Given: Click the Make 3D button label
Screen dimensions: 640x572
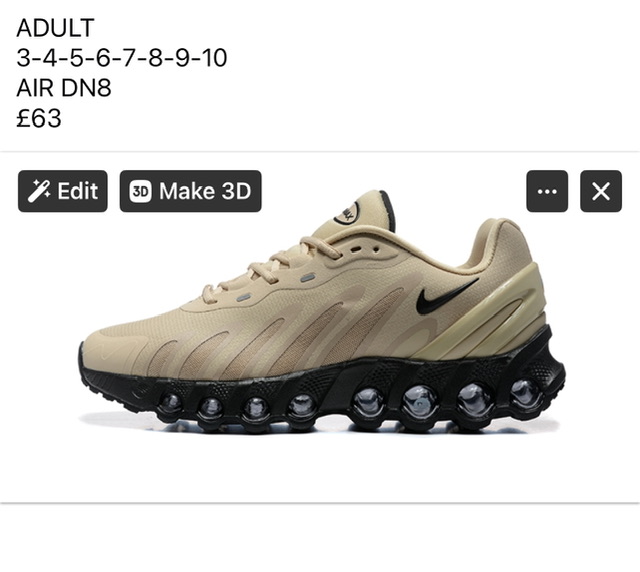Looking at the screenshot, I should coord(205,191).
